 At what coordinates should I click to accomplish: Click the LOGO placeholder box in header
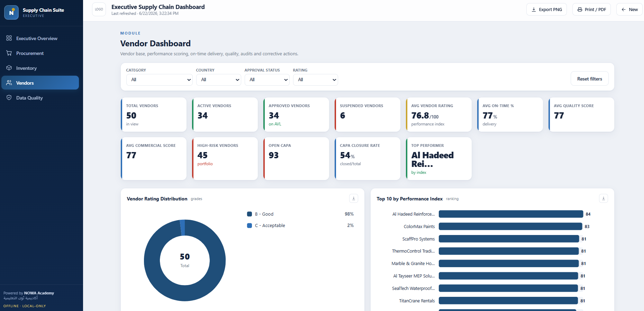coord(99,9)
